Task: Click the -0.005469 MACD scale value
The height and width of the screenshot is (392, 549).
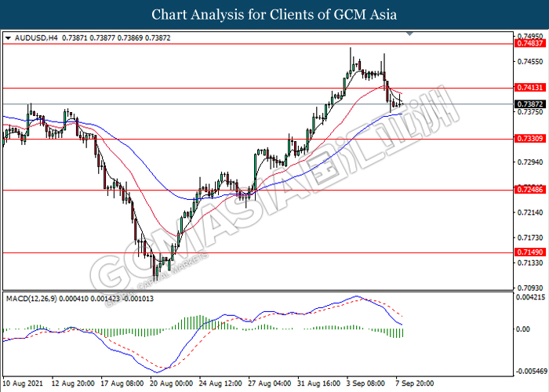Action: point(531,371)
